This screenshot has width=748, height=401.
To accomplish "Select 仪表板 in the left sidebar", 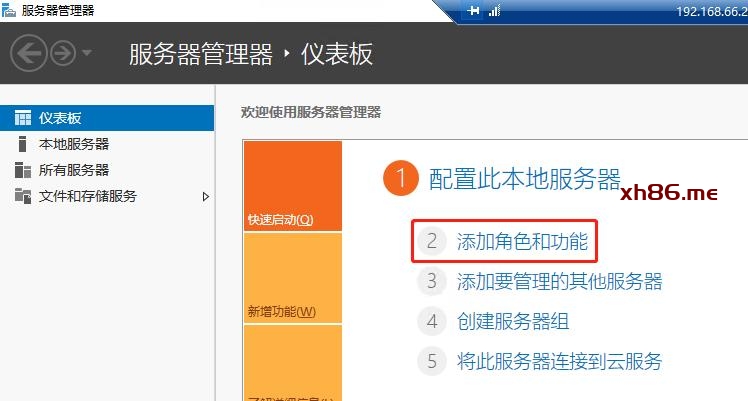I will (x=59, y=118).
